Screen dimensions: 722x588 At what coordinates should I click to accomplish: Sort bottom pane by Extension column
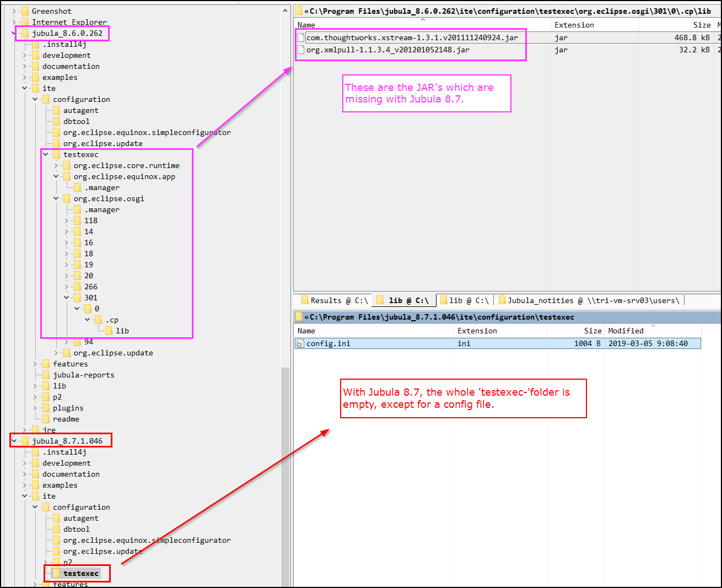[x=500, y=331]
